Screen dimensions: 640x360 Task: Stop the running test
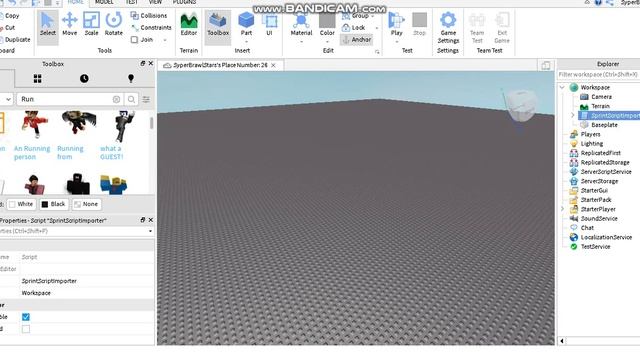click(419, 25)
